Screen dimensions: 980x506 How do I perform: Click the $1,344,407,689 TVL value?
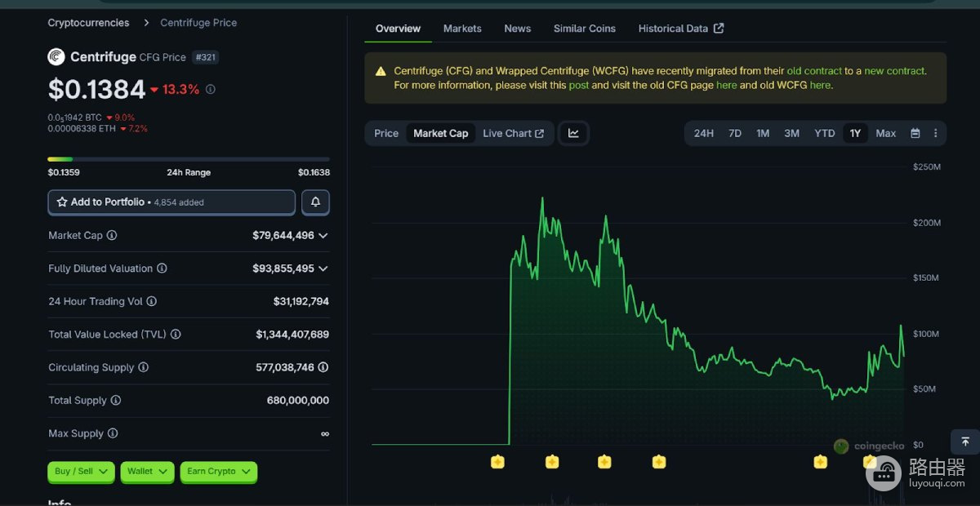(292, 335)
